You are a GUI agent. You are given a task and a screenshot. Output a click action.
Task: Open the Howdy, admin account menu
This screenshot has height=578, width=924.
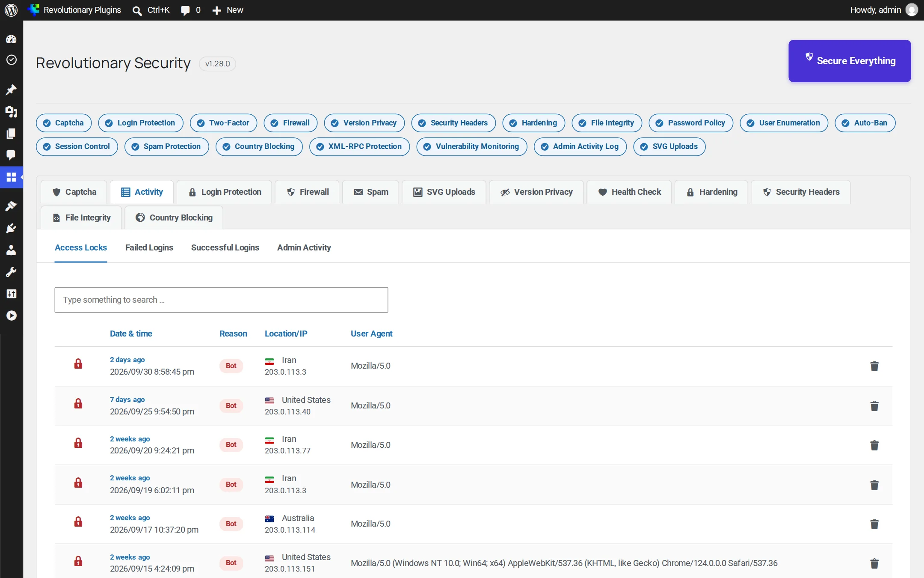click(884, 10)
